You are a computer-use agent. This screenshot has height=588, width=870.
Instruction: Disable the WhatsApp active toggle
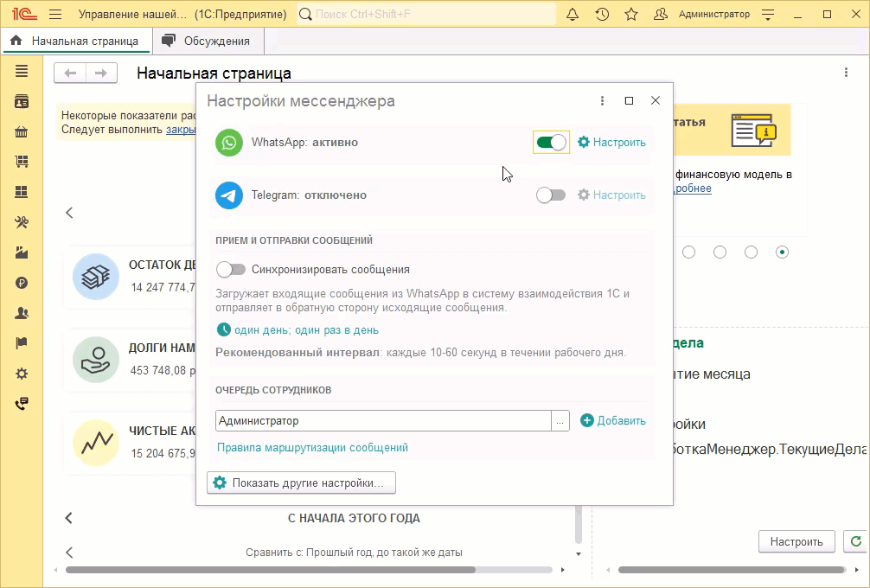(x=551, y=143)
